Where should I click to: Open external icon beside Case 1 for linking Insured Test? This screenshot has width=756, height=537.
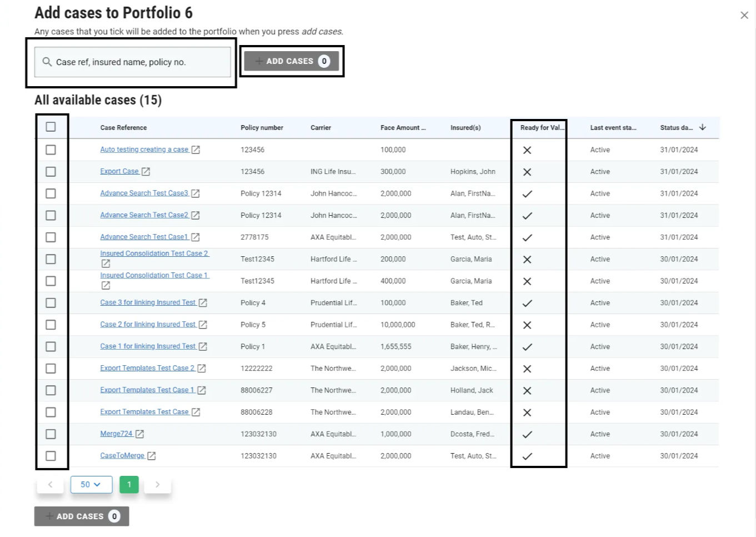(203, 347)
